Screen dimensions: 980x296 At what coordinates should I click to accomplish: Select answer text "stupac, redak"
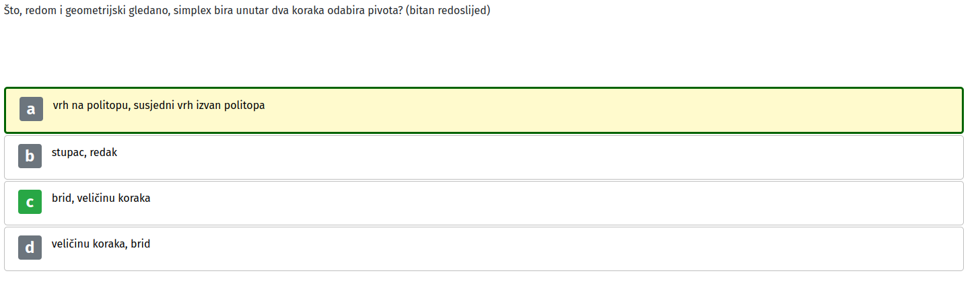pos(85,153)
